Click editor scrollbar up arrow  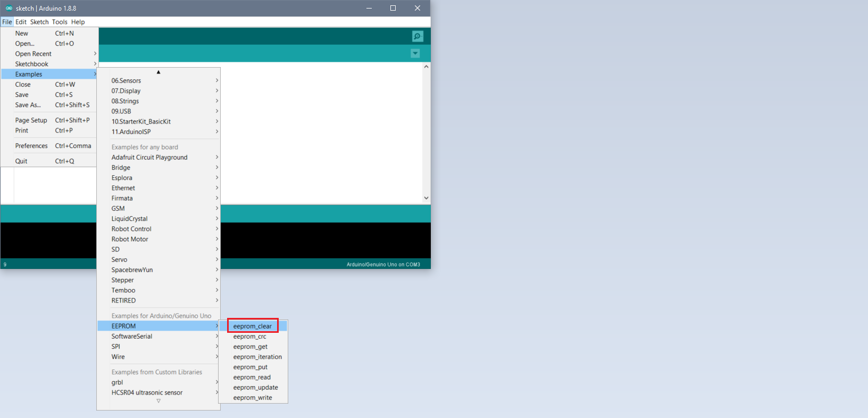[x=426, y=67]
